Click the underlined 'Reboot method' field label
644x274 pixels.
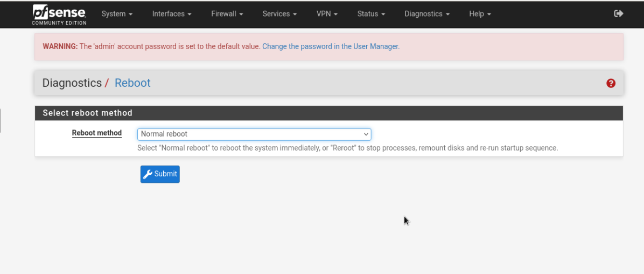point(97,133)
